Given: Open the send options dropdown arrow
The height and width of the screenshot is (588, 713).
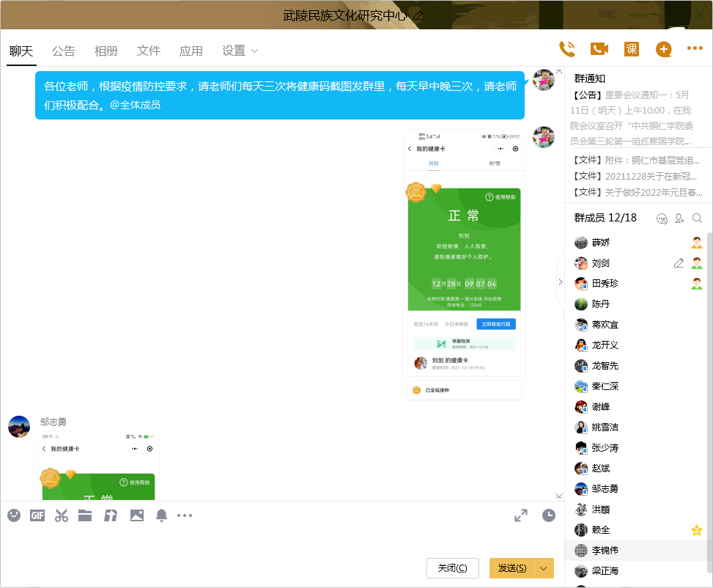Looking at the screenshot, I should click(x=543, y=568).
